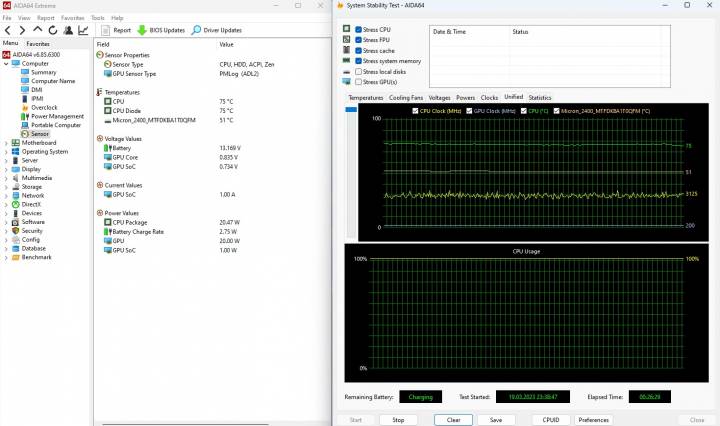Expand the Storage tree node
The image size is (720, 426).
click(x=6, y=187)
